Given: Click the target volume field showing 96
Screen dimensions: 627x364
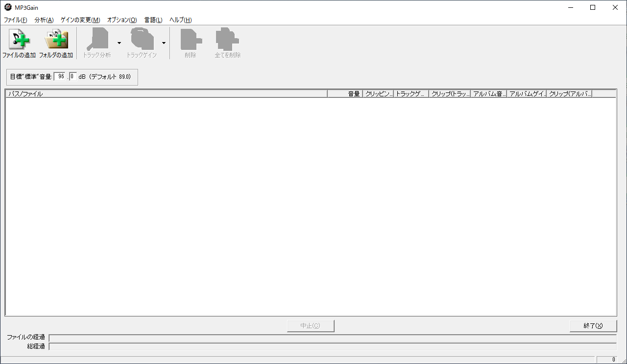Looking at the screenshot, I should click(60, 77).
